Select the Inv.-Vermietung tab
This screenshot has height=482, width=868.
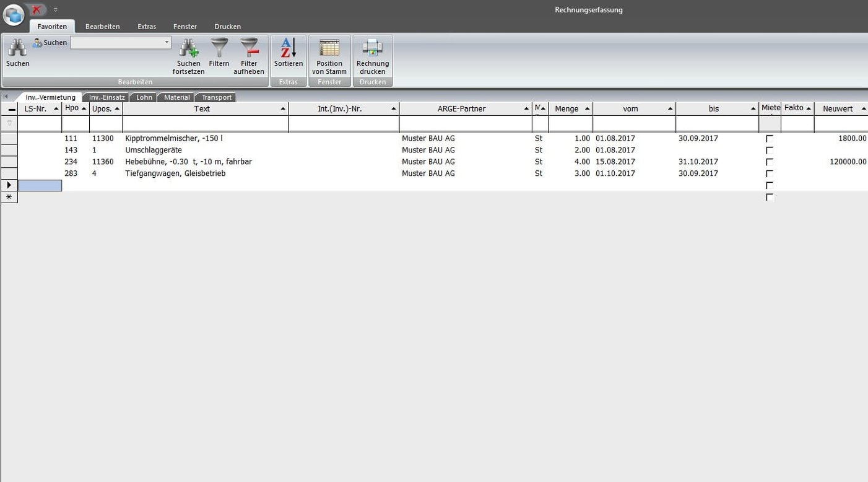(50, 97)
